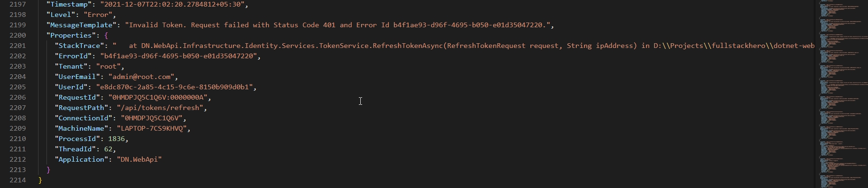
Task: Click the "ErrorId" GUID value
Action: [x=180, y=56]
